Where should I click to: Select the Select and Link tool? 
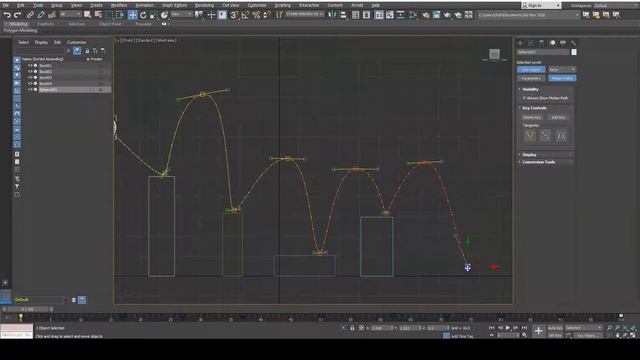pos(30,15)
